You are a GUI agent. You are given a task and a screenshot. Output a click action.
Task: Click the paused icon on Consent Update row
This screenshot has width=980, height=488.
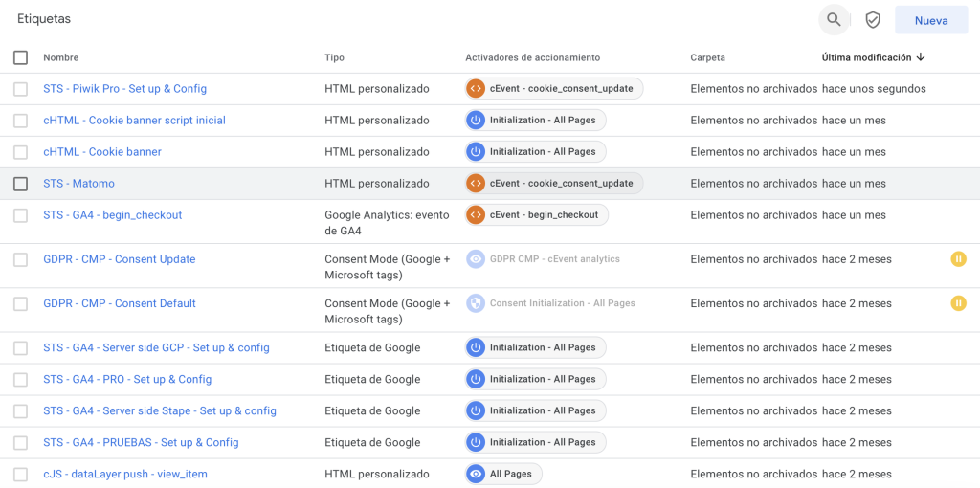pyautogui.click(x=958, y=259)
